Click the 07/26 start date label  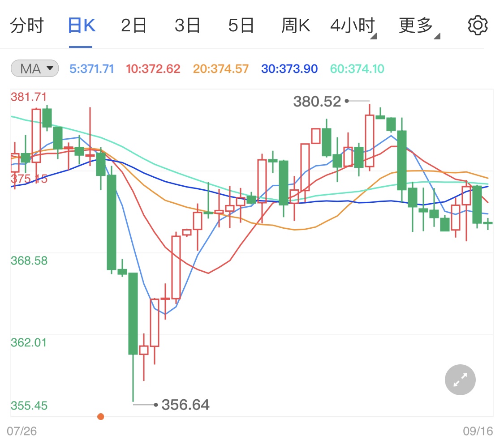pyautogui.click(x=22, y=431)
